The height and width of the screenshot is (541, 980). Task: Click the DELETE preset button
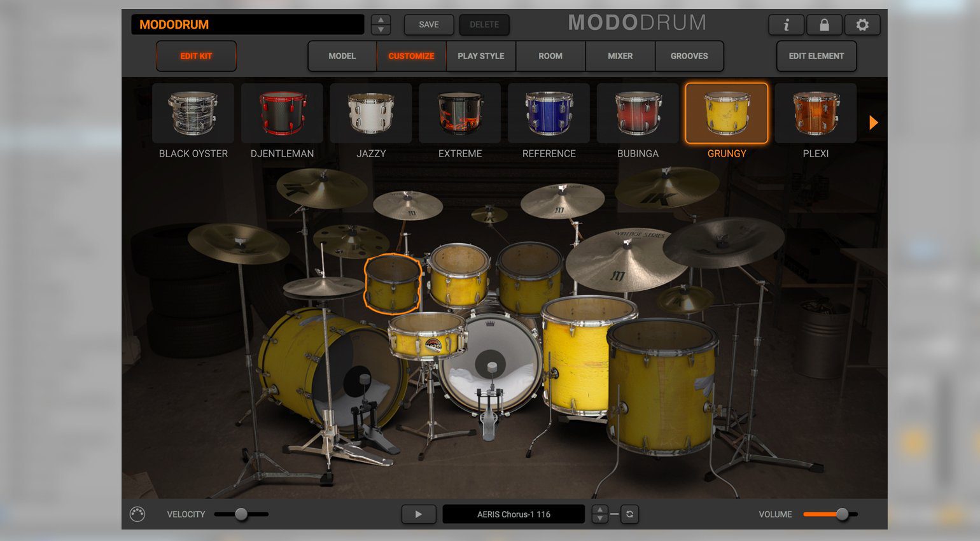click(x=484, y=24)
